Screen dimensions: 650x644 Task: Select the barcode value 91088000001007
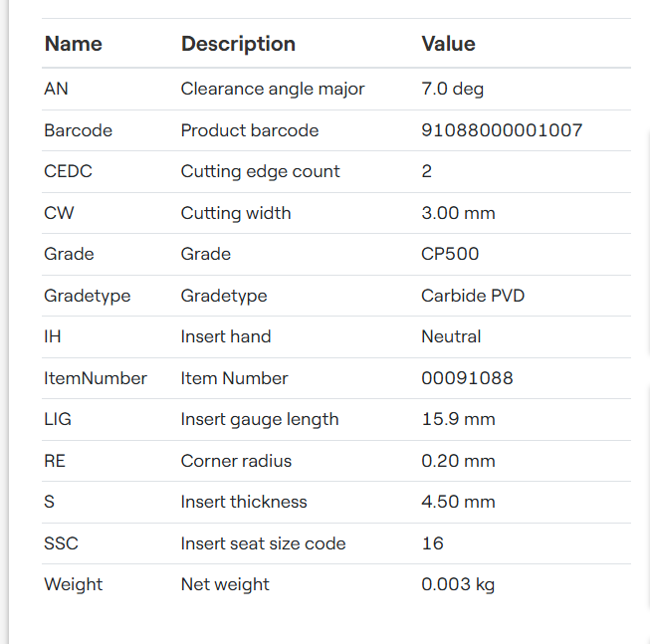coord(502,130)
